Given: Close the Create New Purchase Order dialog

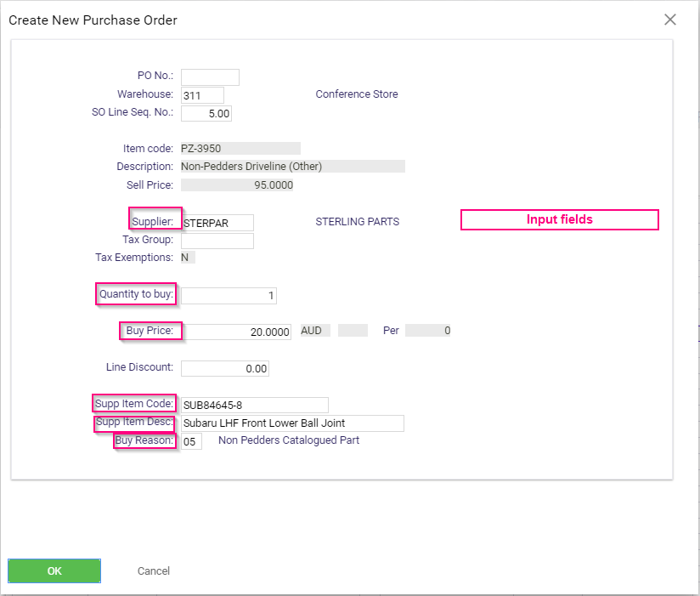Looking at the screenshot, I should click(669, 20).
